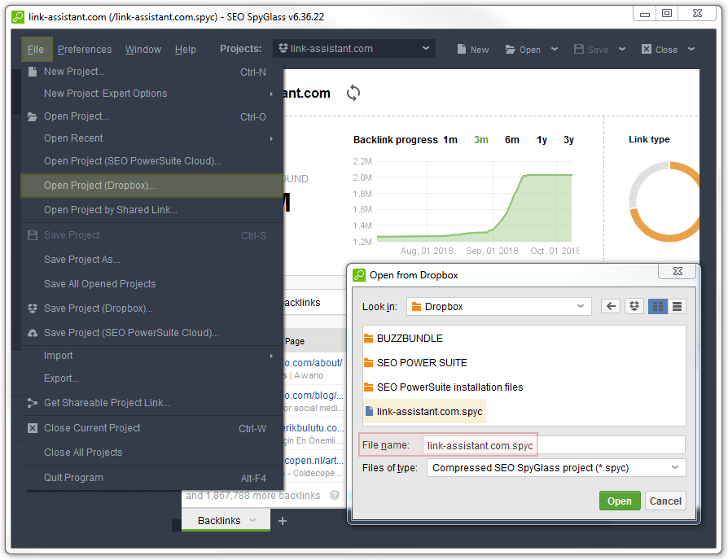Open the Help menu
The height and width of the screenshot is (560, 728).
click(x=185, y=49)
